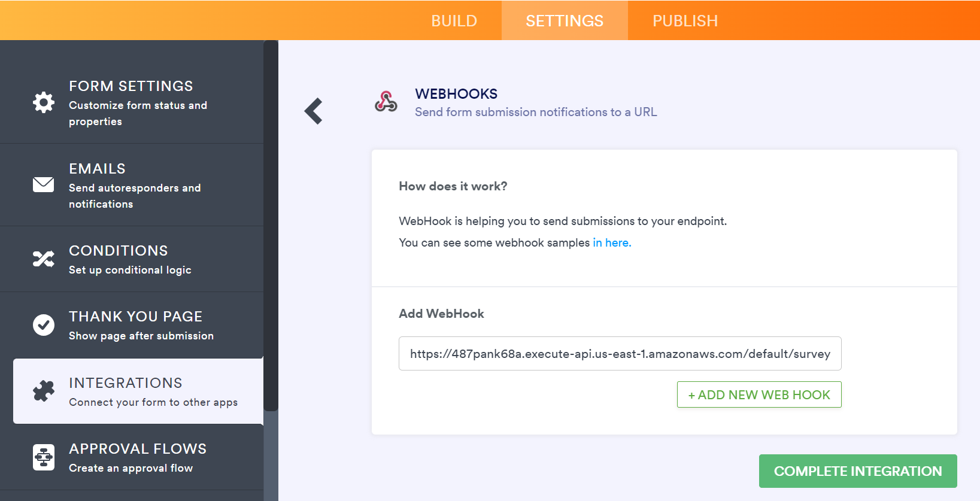
Task: Click the Integrations puzzle piece icon
Action: 43,391
